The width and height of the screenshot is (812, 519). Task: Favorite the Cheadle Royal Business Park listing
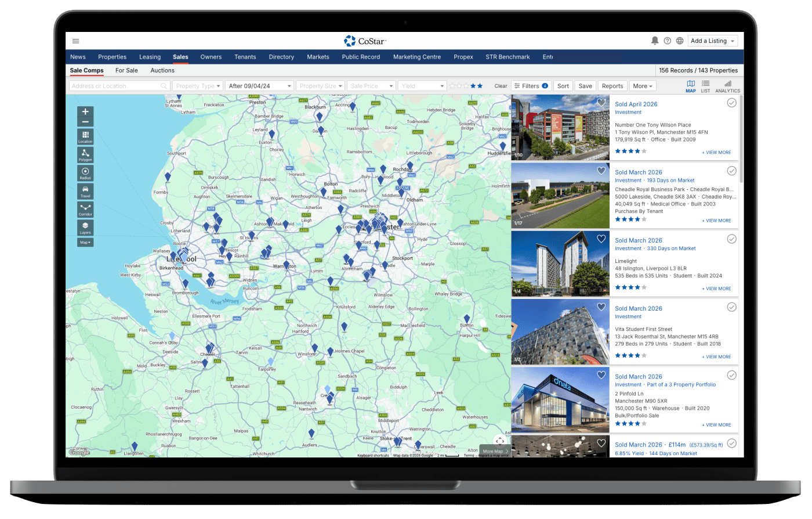[x=601, y=171]
